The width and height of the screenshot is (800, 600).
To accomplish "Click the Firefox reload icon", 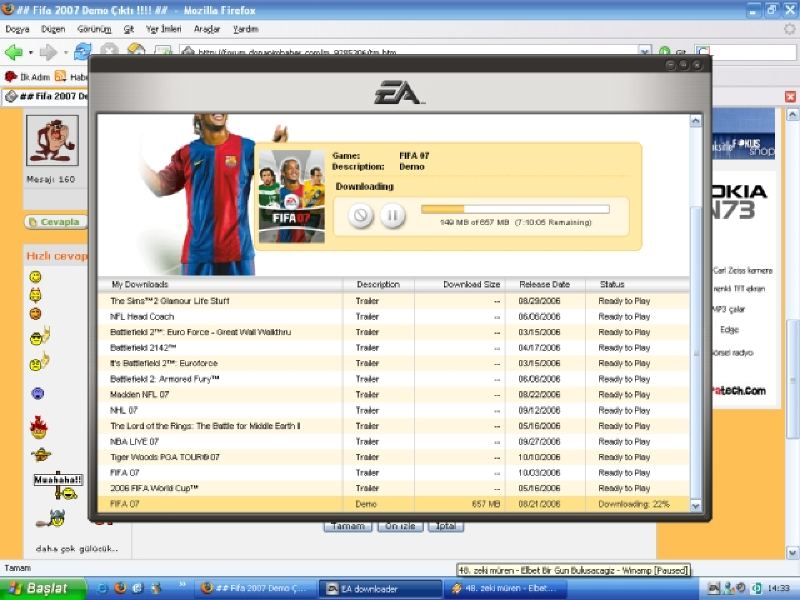I will pyautogui.click(x=83, y=51).
